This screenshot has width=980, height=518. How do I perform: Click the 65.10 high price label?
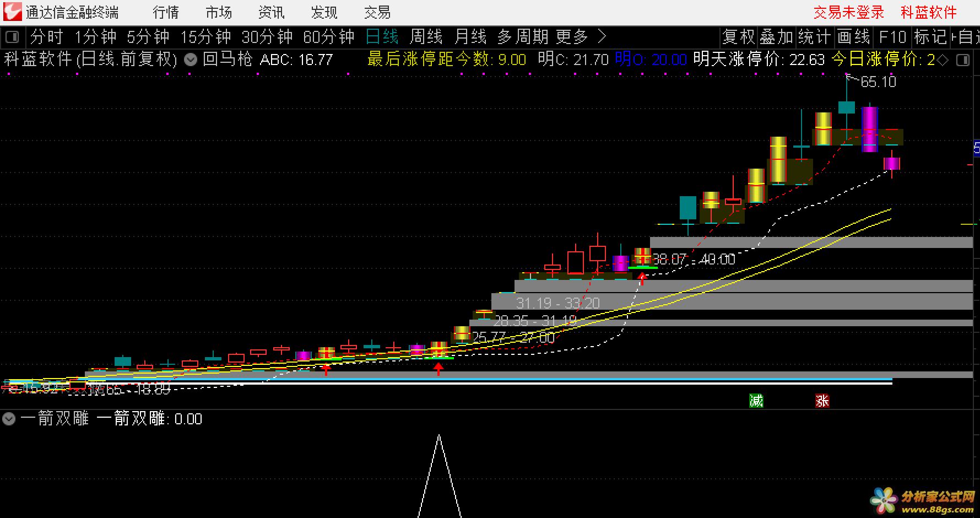point(878,82)
